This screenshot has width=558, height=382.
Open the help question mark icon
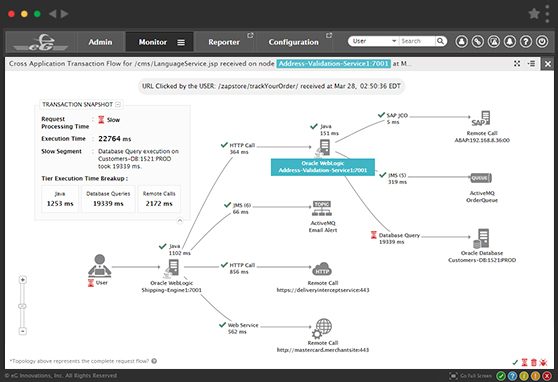(x=526, y=42)
